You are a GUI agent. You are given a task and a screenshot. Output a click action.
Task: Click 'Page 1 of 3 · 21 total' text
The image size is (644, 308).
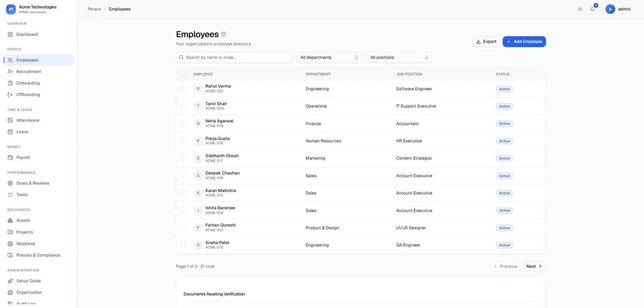pos(195,266)
